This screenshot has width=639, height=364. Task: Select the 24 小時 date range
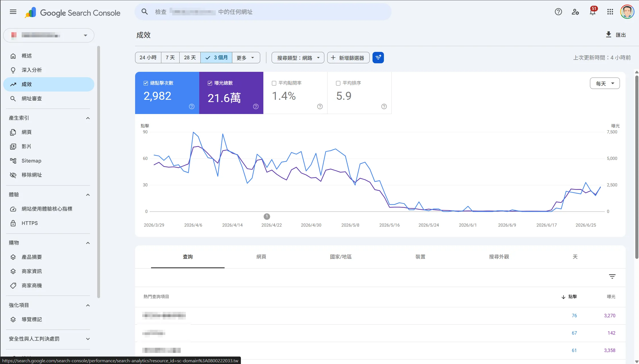click(148, 58)
